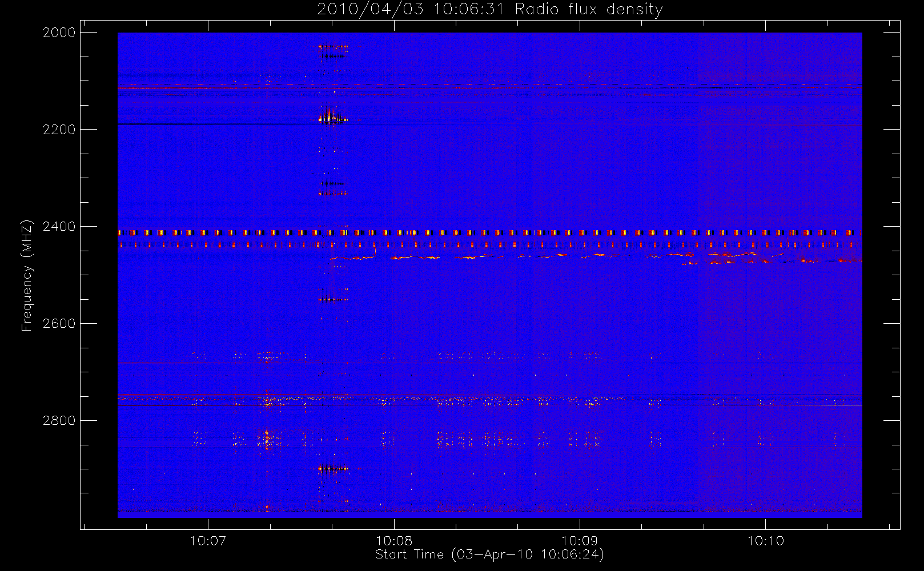
Task: Click the 10:09 time tick label
Action: [x=580, y=541]
